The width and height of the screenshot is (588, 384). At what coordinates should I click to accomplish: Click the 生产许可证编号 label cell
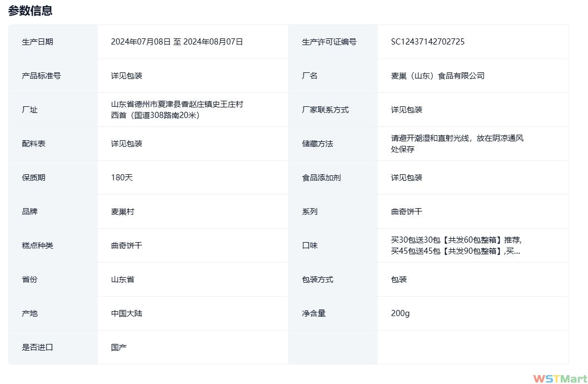[329, 42]
